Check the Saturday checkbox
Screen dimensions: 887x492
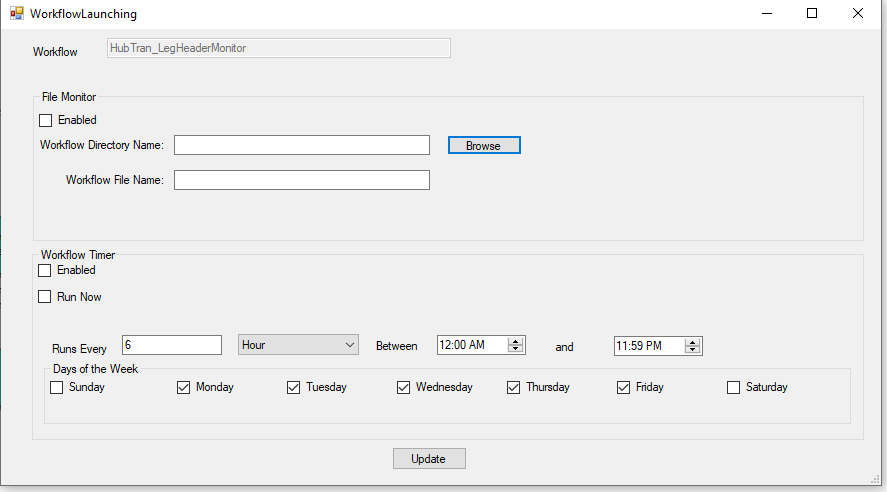733,387
